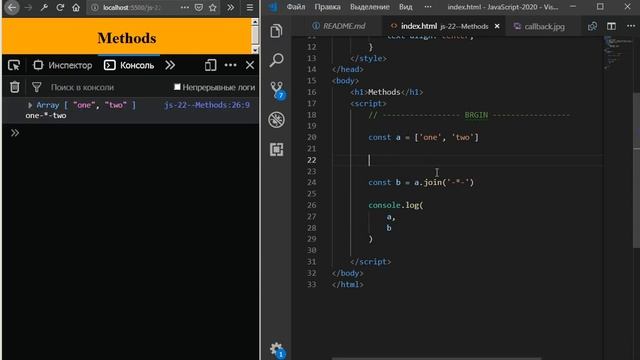Click the const a array line
640x360 pixels.
[423, 137]
